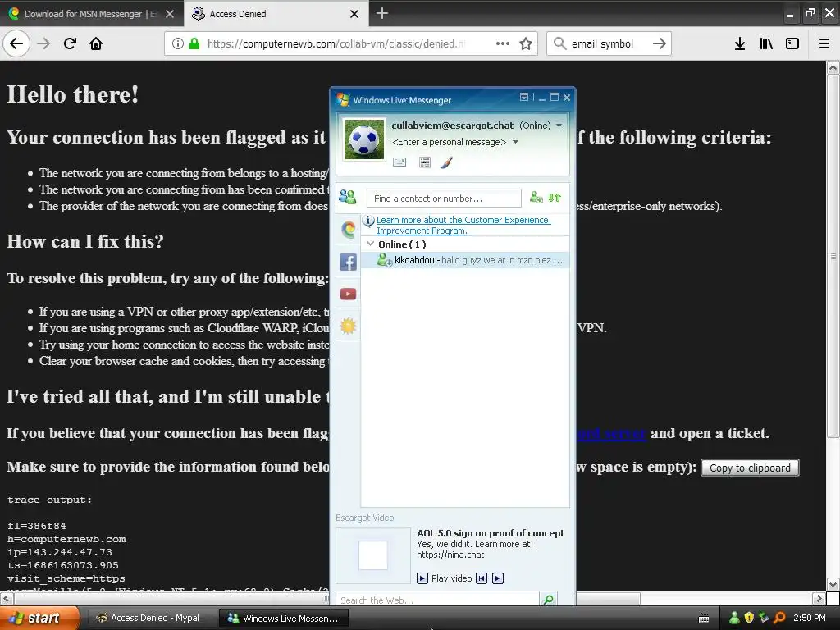Switch to Access Denied - Mypal taskbar button
The width and height of the screenshot is (840, 630).
pyautogui.click(x=151, y=619)
